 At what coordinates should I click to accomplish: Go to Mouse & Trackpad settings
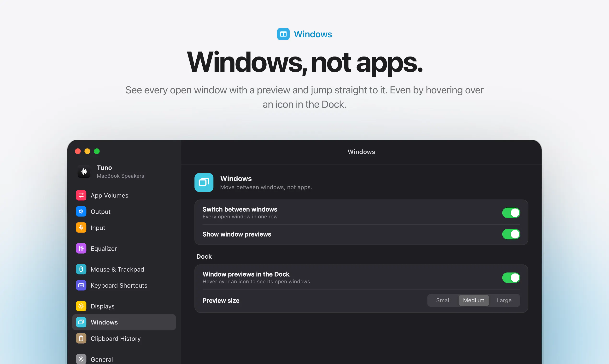(x=124, y=269)
